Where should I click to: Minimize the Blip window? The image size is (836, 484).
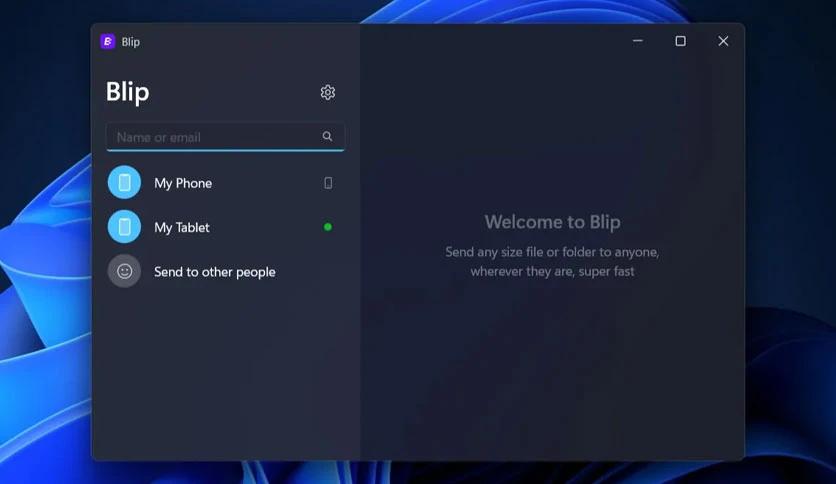pyautogui.click(x=638, y=41)
